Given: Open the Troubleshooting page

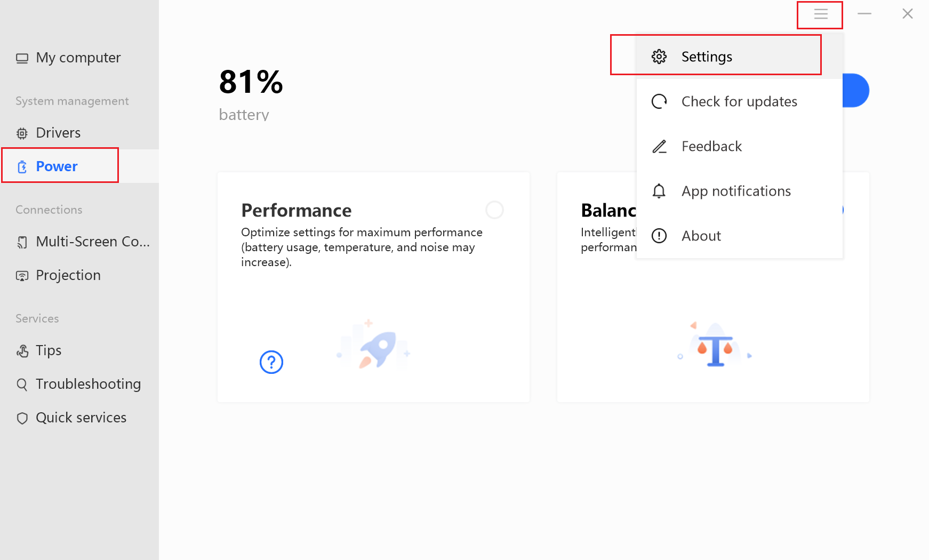Looking at the screenshot, I should 88,384.
